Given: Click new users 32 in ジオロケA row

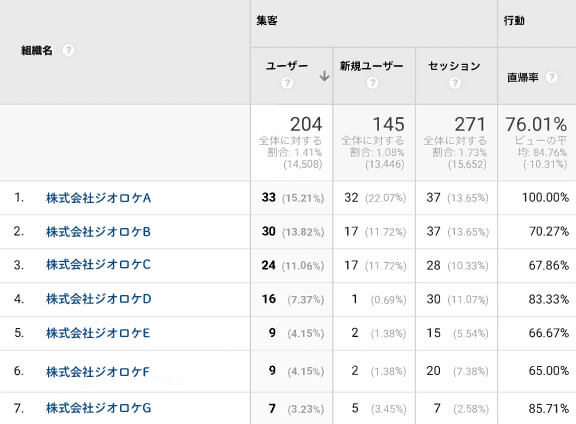Looking at the screenshot, I should [x=351, y=198].
